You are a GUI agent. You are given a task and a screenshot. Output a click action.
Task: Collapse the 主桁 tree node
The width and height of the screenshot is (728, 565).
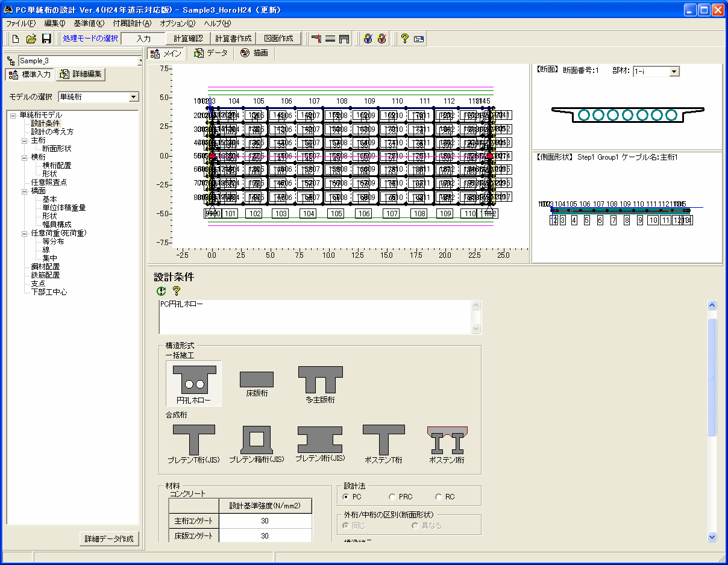(24, 140)
